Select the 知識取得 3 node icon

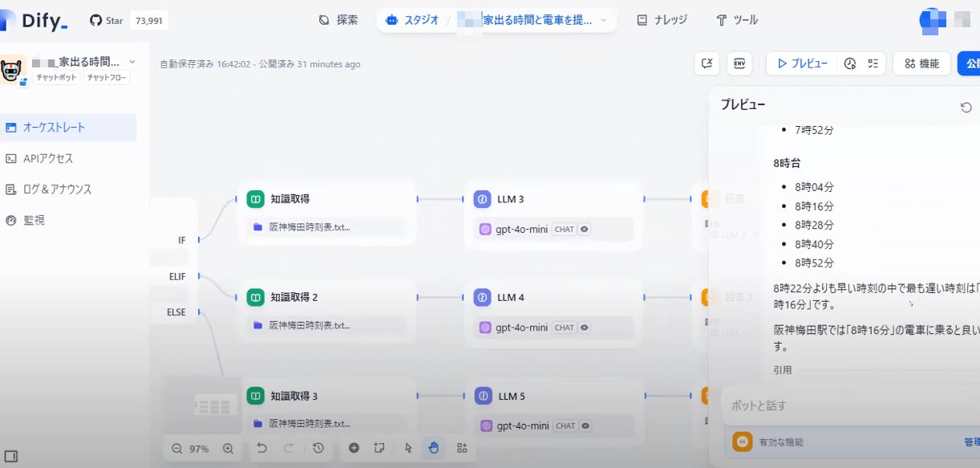[x=256, y=396]
